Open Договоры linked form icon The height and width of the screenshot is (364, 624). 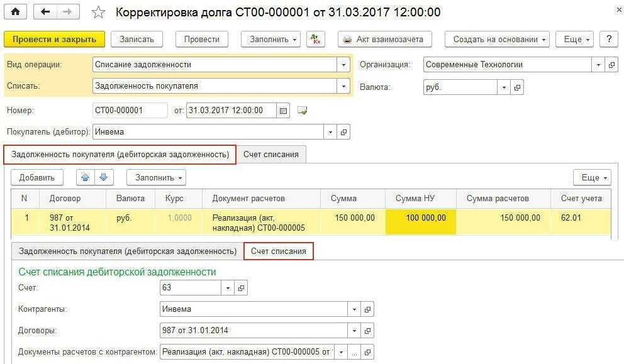[x=367, y=331]
